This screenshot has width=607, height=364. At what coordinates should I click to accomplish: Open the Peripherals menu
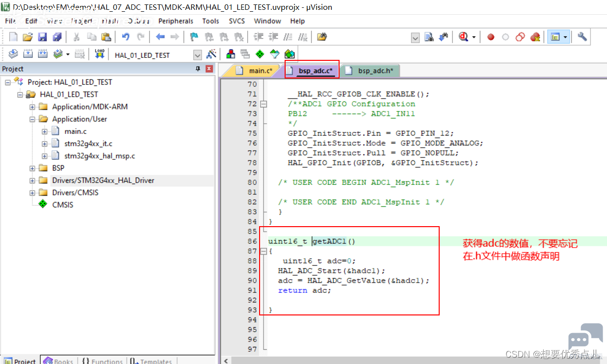click(176, 21)
